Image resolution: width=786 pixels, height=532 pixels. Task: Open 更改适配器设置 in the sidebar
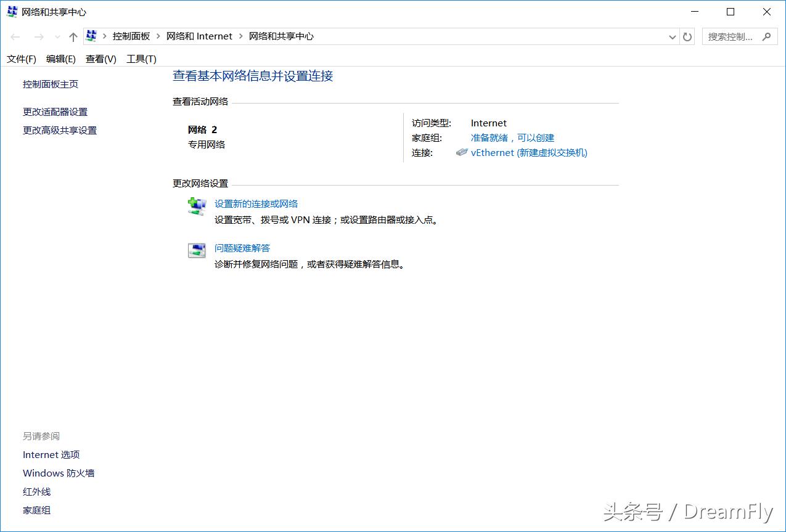tap(54, 112)
